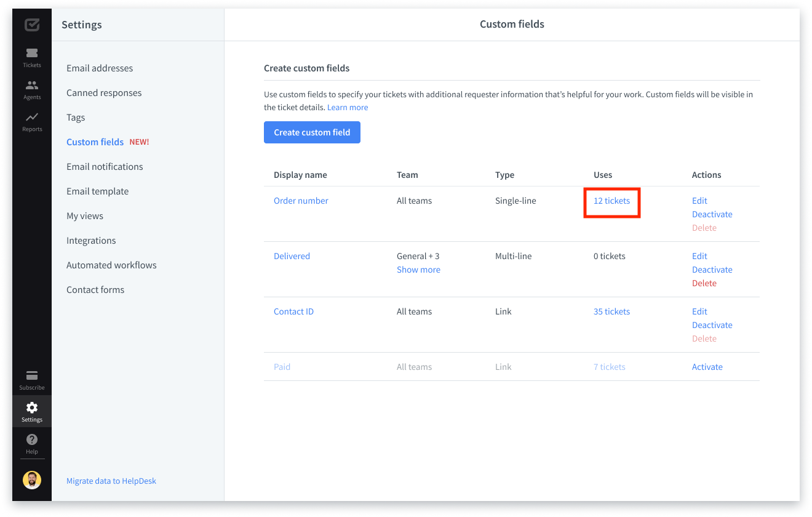View 35 tickets using Contact ID
This screenshot has height=517, width=812.
tap(611, 311)
